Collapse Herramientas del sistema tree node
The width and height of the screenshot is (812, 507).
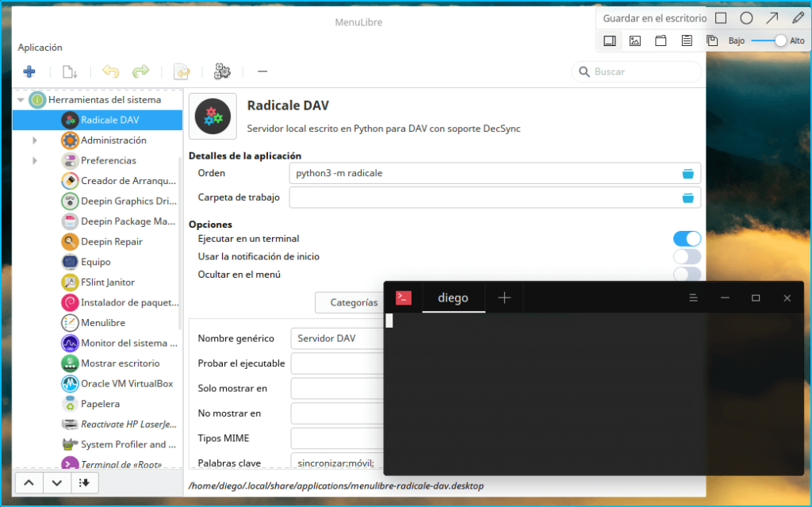coord(21,100)
